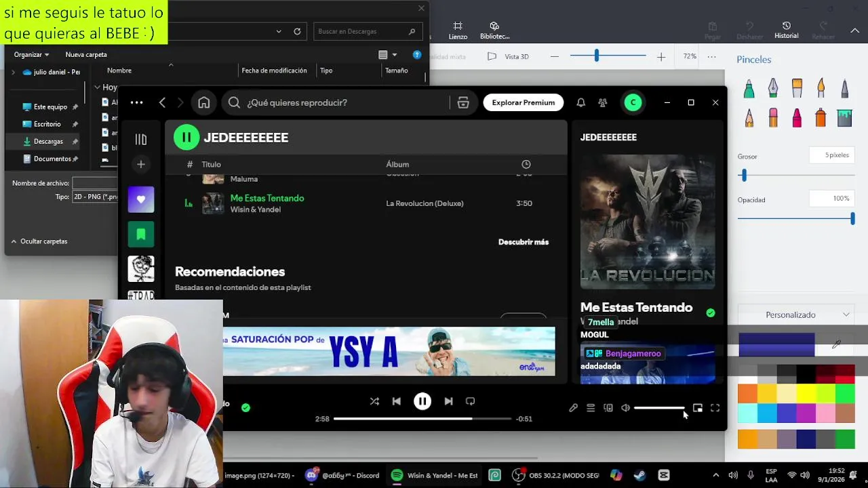
Task: Sort by duration clock icon
Action: point(526,164)
